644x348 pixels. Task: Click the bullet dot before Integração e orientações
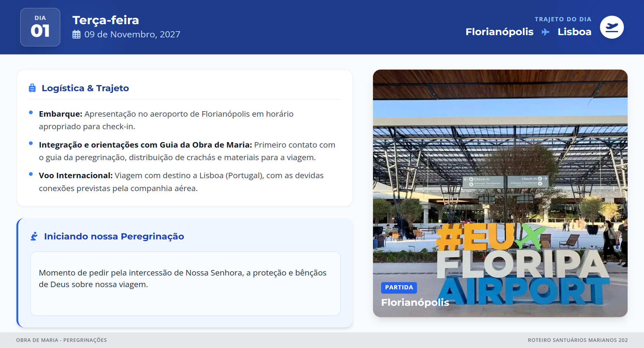(31, 143)
